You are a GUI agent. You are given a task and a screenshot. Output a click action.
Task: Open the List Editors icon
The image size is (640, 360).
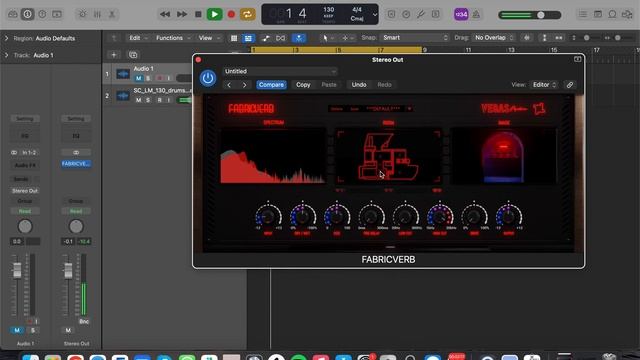coord(582,14)
